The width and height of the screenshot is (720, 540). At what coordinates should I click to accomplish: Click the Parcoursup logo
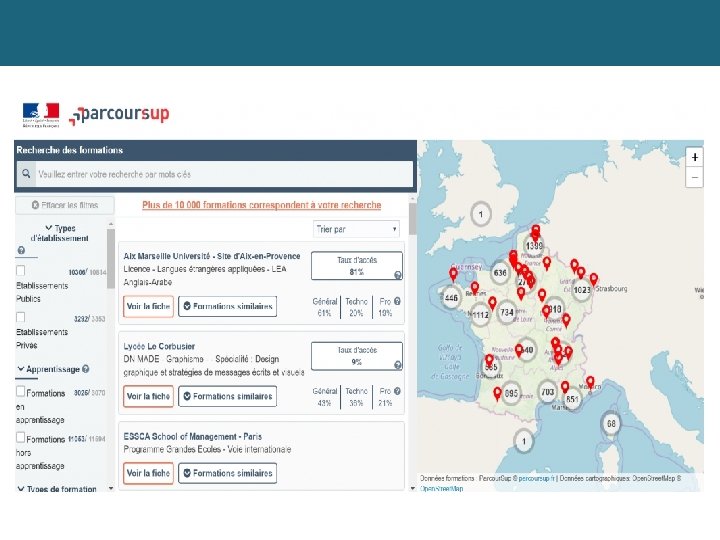pos(119,114)
